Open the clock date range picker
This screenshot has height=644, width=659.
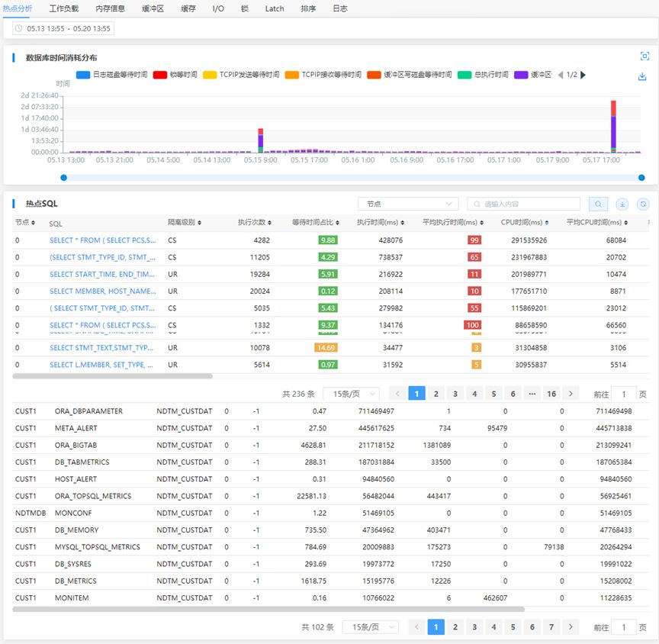[63, 28]
